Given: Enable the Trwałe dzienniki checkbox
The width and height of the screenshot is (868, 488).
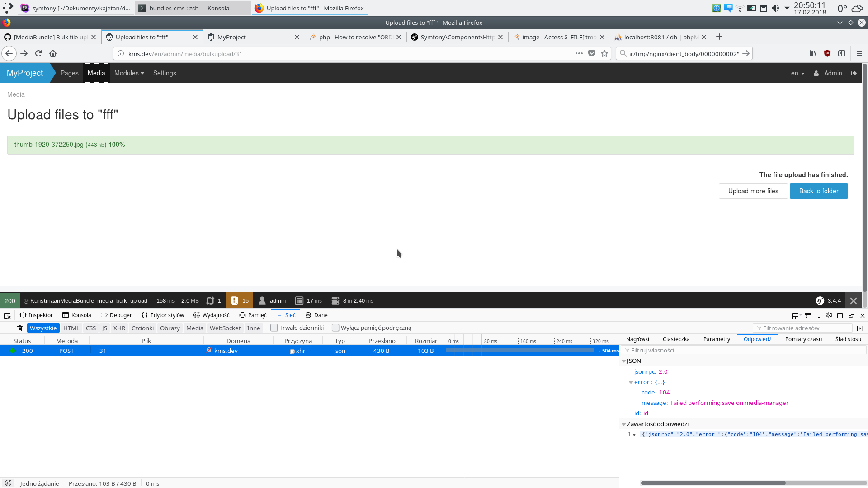Looking at the screenshot, I should 274,328.
